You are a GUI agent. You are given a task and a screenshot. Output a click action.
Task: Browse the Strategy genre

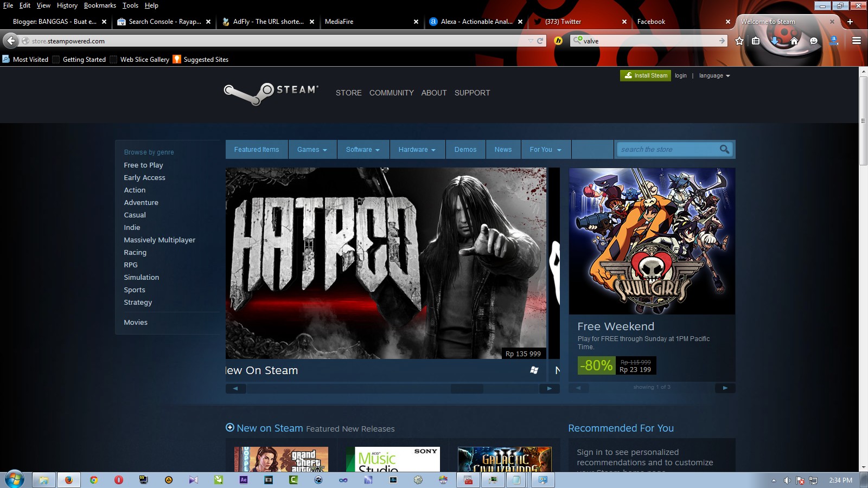138,302
